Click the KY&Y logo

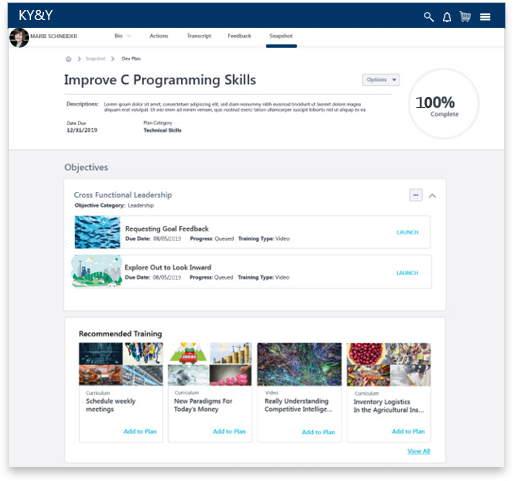[36, 15]
